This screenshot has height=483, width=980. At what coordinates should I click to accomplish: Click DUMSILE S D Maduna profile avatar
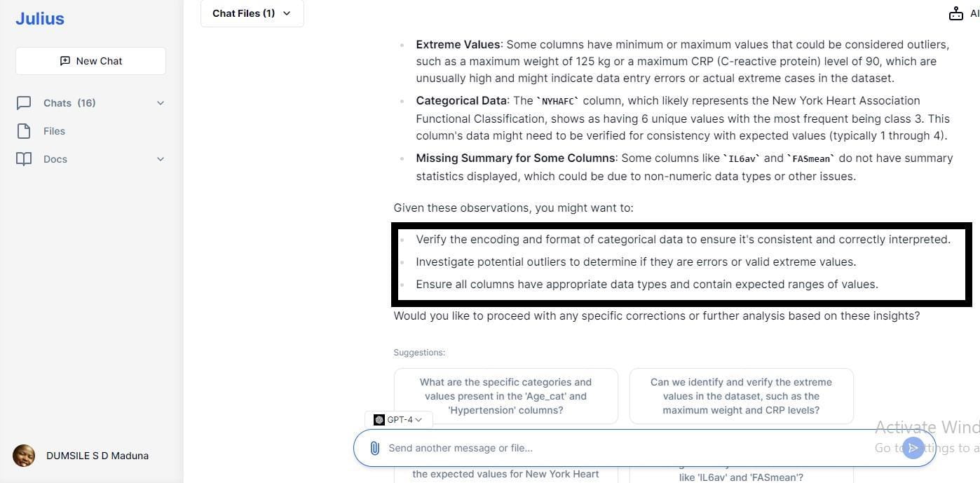(24, 456)
